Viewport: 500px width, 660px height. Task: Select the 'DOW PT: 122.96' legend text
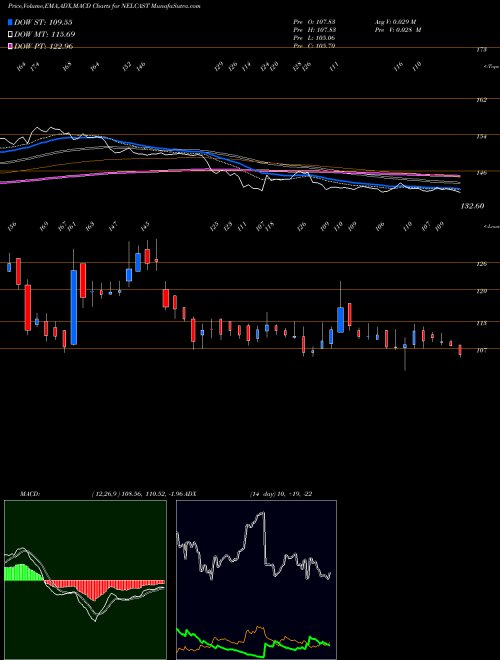[x=44, y=46]
